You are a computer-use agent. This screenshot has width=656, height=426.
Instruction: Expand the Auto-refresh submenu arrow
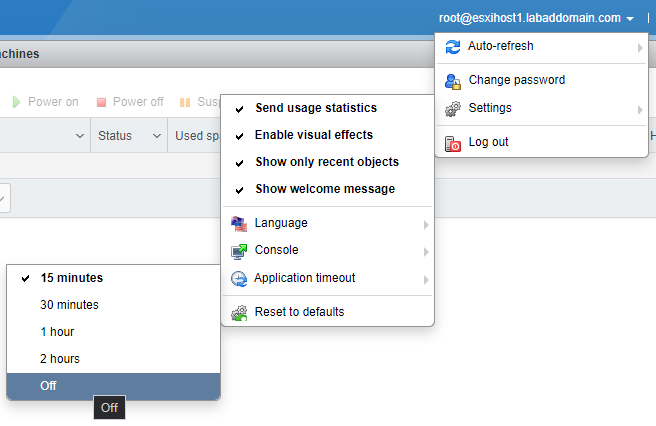pyautogui.click(x=640, y=47)
